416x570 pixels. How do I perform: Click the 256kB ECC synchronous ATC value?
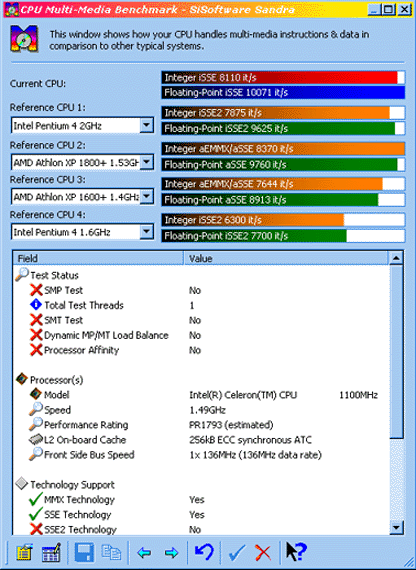point(250,440)
